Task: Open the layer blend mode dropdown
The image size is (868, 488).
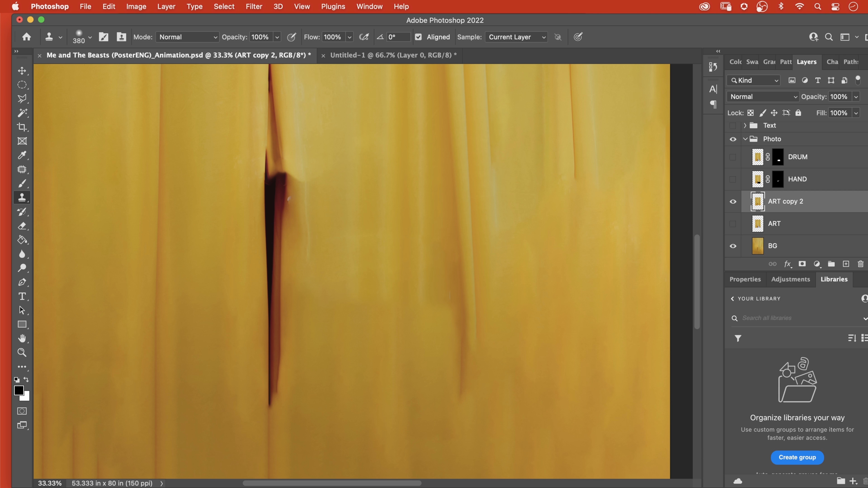Action: pyautogui.click(x=763, y=97)
